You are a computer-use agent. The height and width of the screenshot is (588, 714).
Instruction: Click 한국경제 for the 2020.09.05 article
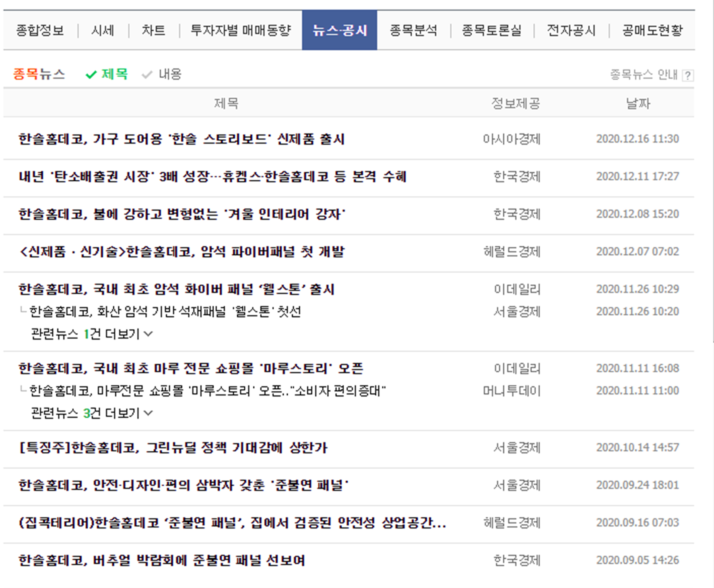click(x=517, y=560)
